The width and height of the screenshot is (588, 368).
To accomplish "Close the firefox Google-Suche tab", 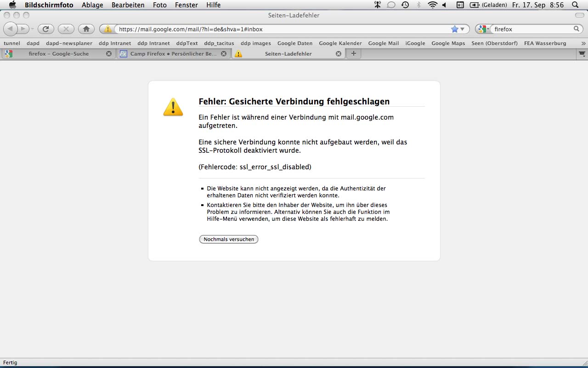I will click(109, 54).
